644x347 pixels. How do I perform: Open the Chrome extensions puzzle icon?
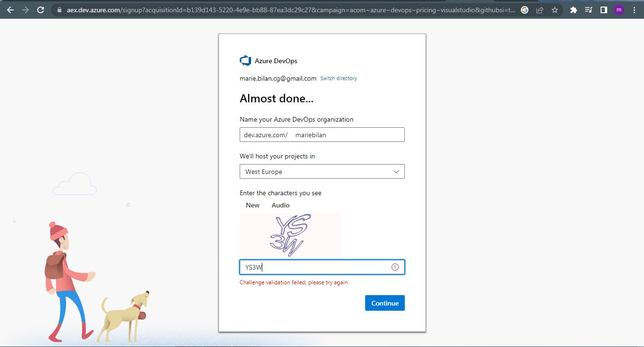click(x=573, y=9)
